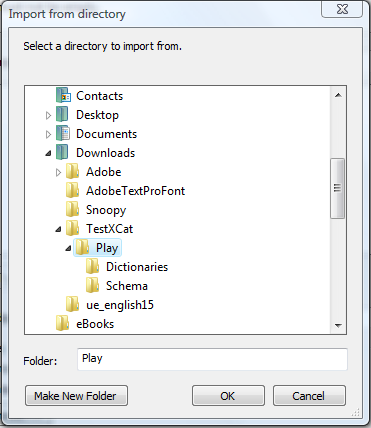Click the Dictionaries folder icon
371x428 pixels.
[92, 267]
